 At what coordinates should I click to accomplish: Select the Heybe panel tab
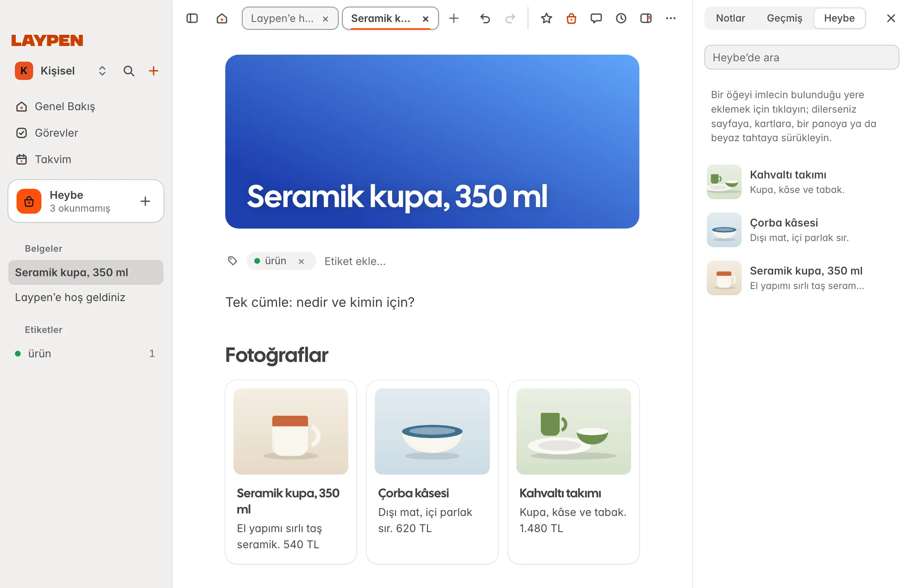(839, 18)
